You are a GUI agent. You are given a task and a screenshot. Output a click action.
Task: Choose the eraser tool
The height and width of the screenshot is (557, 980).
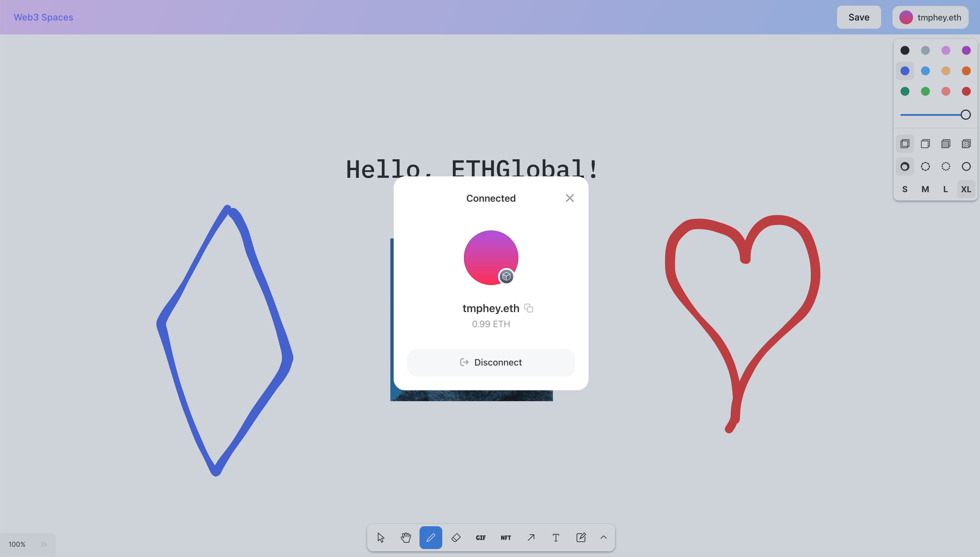456,537
